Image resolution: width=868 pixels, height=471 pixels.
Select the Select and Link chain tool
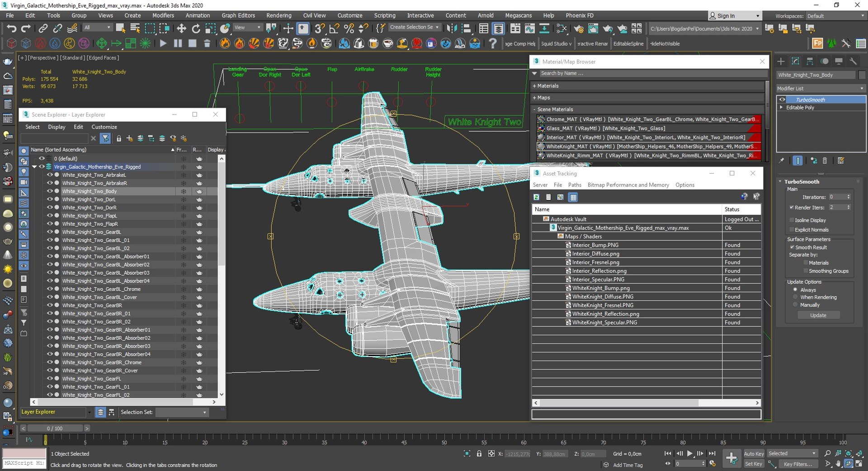click(43, 29)
